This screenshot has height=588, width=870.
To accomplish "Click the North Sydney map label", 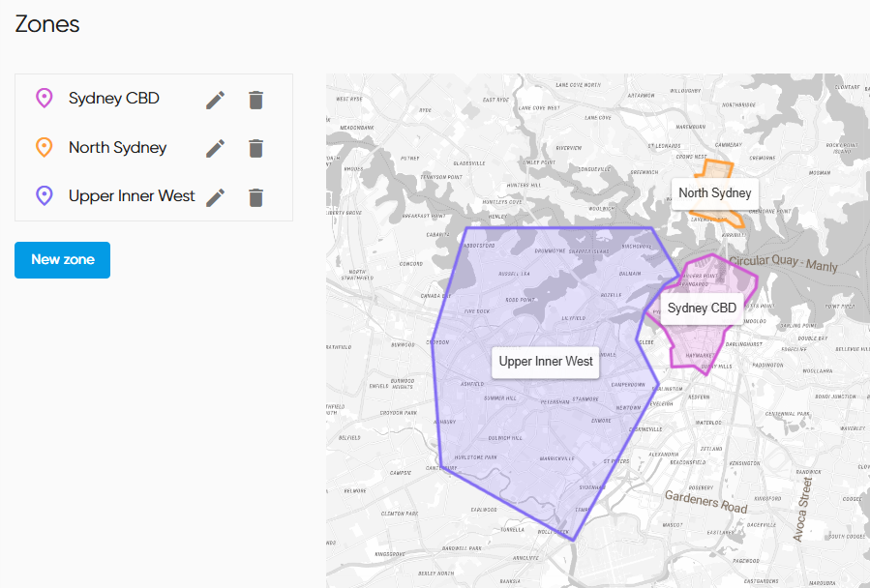I will [x=714, y=193].
